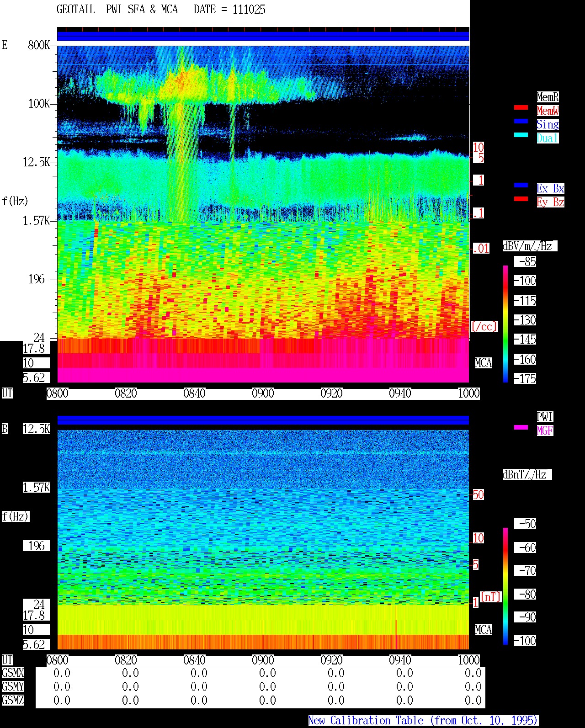Click the -85 color scale value
The height and width of the screenshot is (728, 585).
click(x=526, y=262)
